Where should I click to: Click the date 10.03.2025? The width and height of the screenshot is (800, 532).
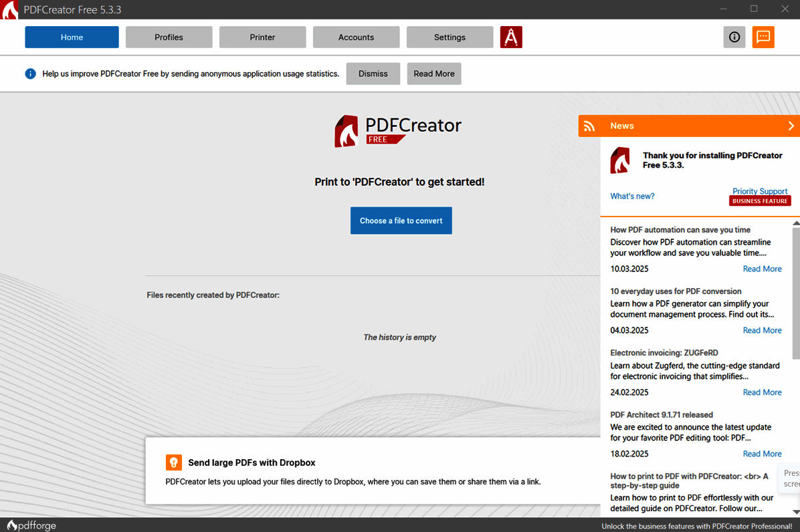(x=629, y=269)
